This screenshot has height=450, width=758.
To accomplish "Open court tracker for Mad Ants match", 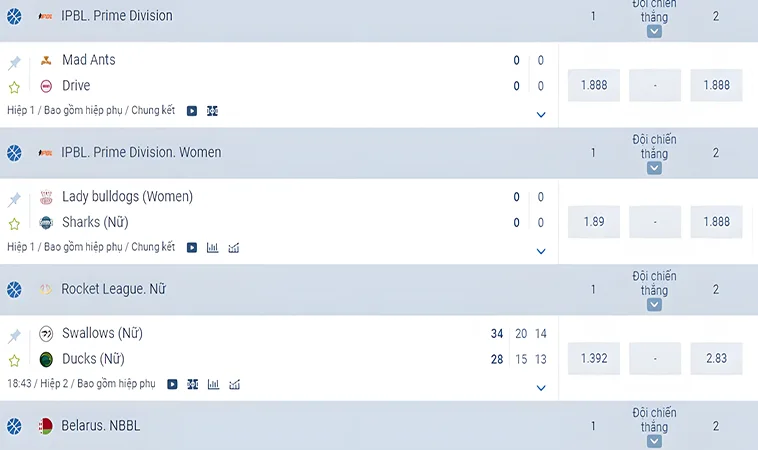I will 212,111.
